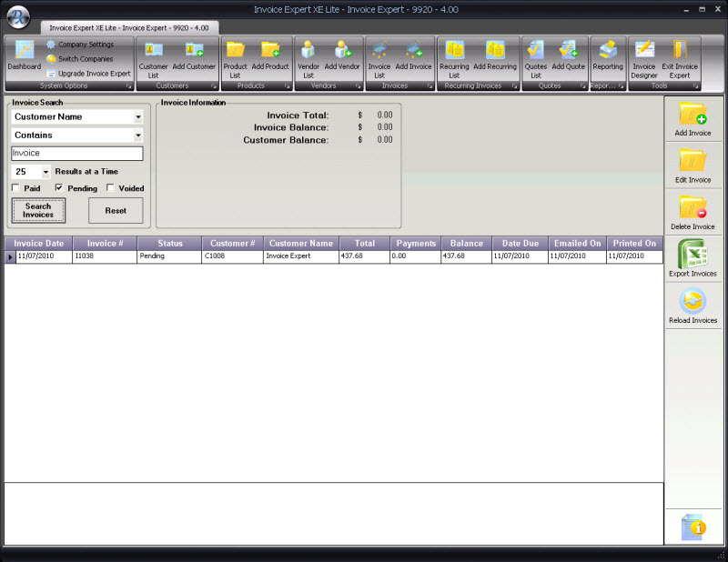Launch Add Vendor

tap(342, 55)
